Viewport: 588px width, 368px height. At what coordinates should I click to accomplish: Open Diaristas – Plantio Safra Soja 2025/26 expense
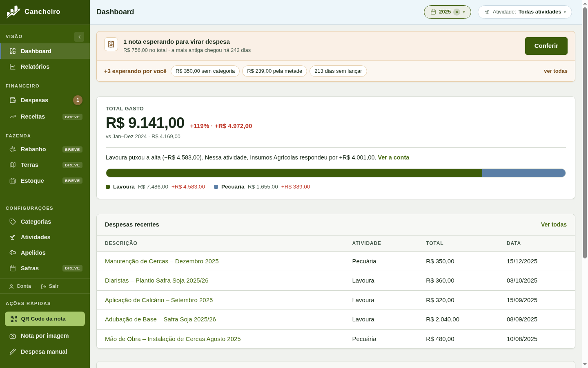(157, 280)
